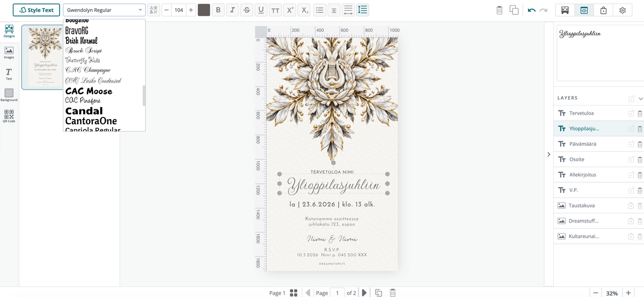Decrease font size with minus button
The height and width of the screenshot is (297, 644).
pyautogui.click(x=166, y=10)
